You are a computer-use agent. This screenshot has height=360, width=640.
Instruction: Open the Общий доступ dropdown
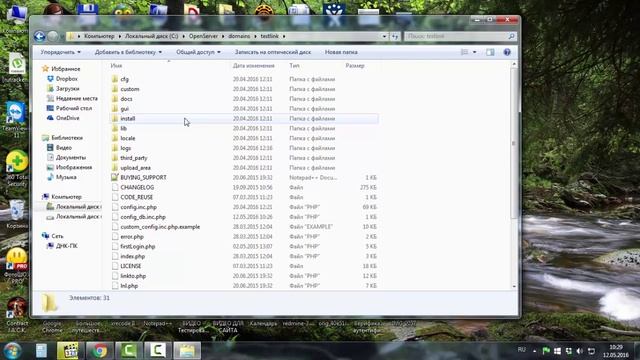coord(198,52)
